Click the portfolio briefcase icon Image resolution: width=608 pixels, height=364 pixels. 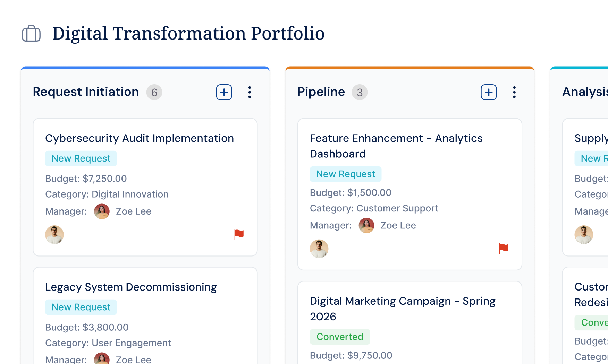(31, 34)
